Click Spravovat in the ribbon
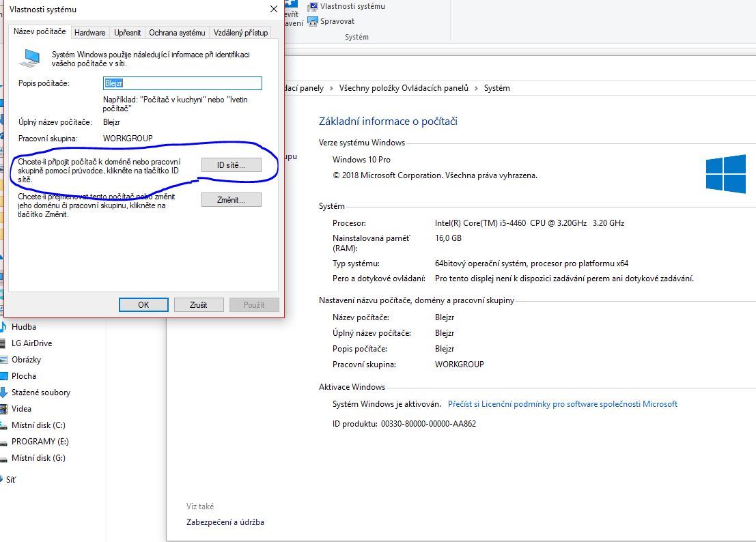The image size is (756, 542). point(337,21)
